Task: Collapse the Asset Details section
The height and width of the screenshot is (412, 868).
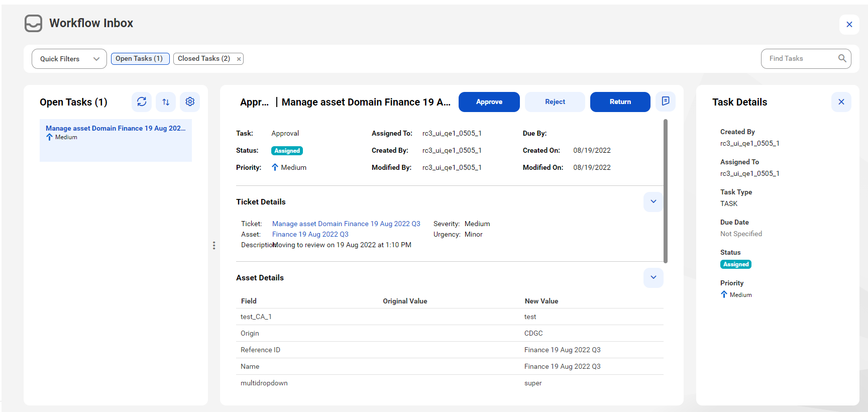Action: [x=654, y=277]
